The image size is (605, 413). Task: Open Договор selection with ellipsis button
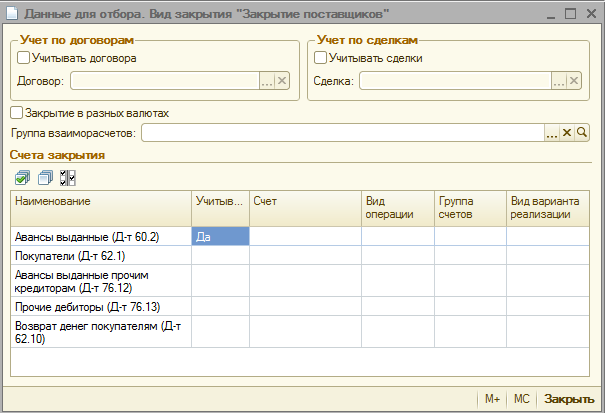click(267, 81)
